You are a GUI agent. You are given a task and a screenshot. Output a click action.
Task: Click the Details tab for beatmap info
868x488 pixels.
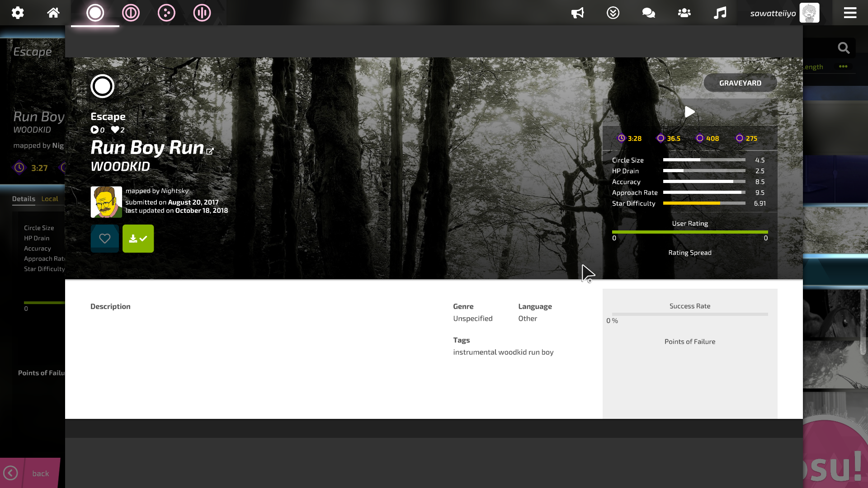(x=23, y=198)
